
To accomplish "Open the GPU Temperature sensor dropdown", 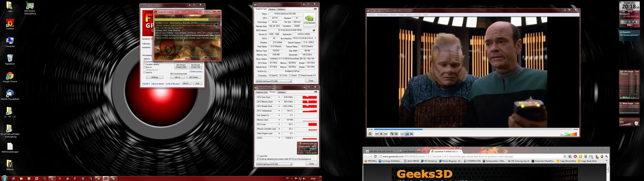I will pyautogui.click(x=279, y=111).
